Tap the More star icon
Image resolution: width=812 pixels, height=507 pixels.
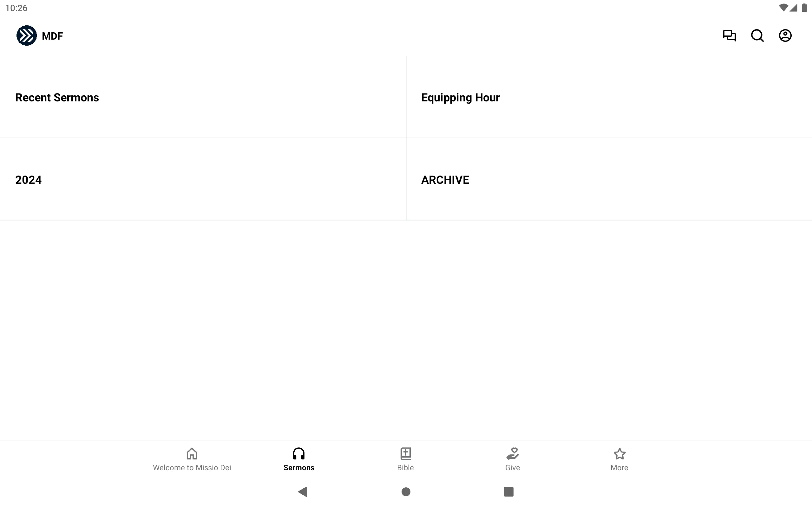tap(619, 454)
